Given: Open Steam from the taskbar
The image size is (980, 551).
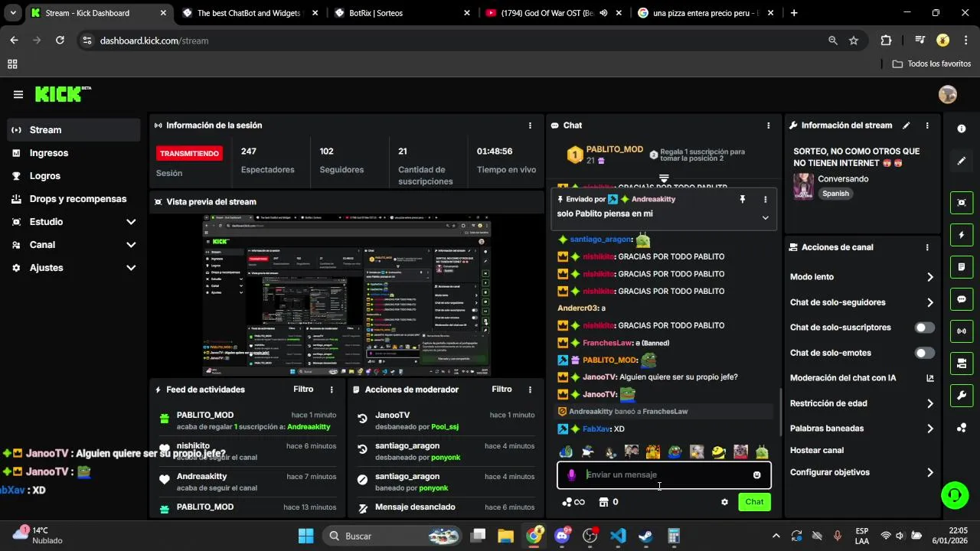Looking at the screenshot, I should 645,536.
